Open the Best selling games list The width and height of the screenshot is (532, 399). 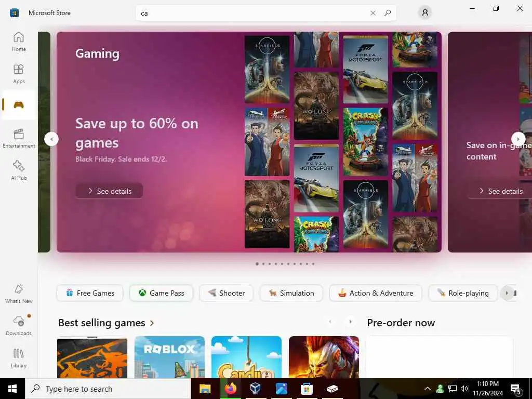pos(102,323)
